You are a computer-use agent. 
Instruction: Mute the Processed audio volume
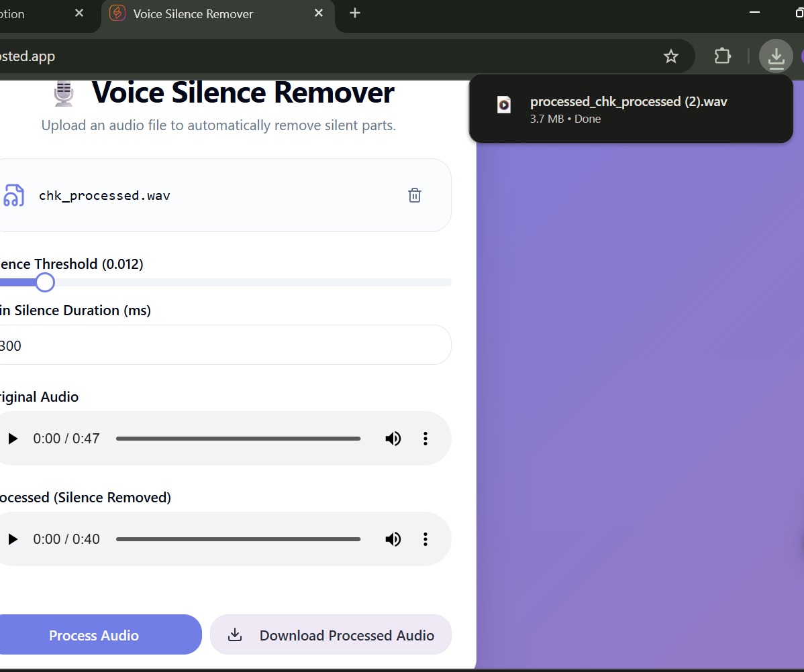click(x=393, y=539)
